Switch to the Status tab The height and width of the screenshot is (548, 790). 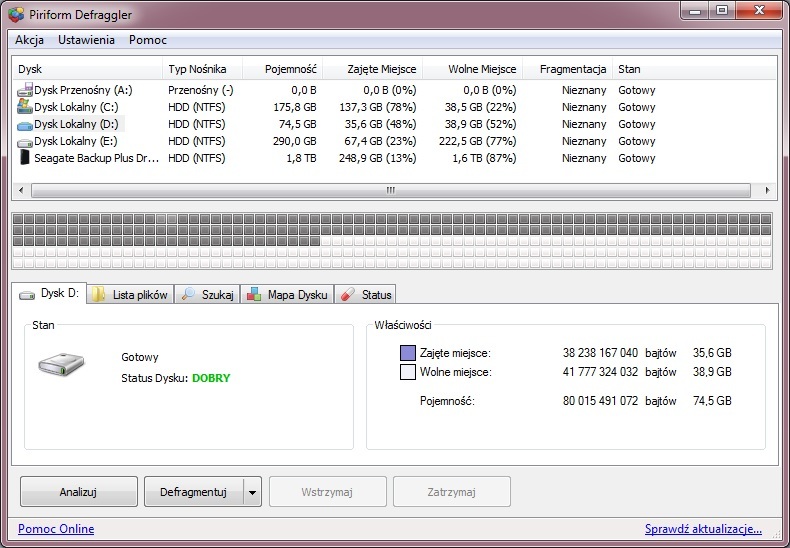coord(365,295)
